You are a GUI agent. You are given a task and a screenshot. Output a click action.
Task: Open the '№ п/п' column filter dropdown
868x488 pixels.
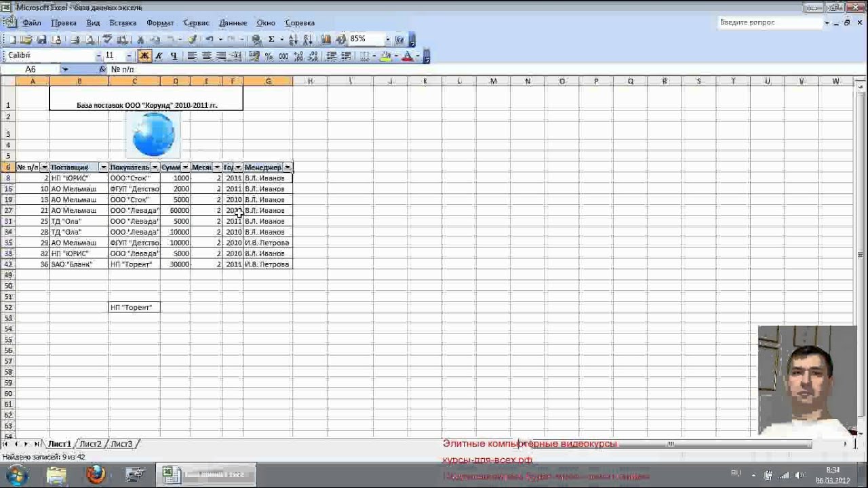pos(45,167)
